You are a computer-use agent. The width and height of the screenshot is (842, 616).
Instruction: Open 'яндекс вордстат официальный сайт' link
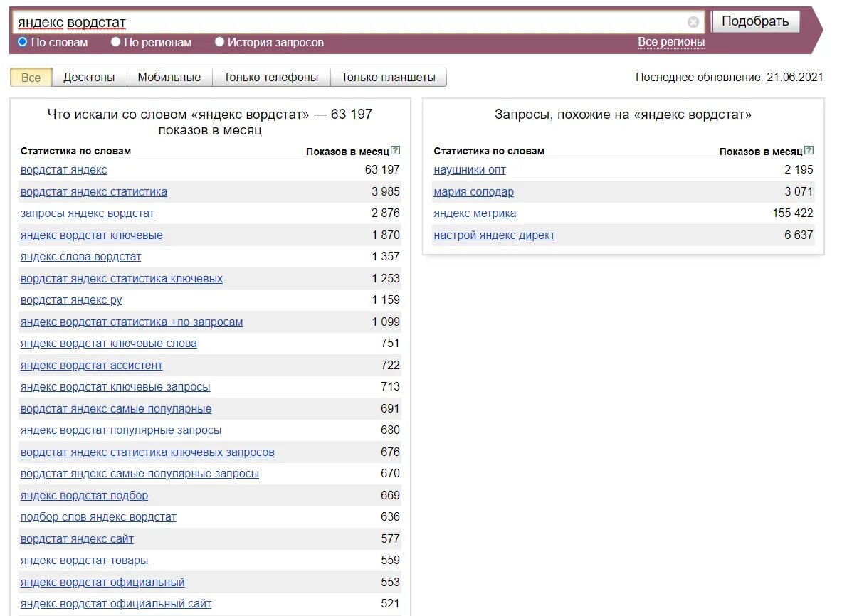tap(116, 605)
